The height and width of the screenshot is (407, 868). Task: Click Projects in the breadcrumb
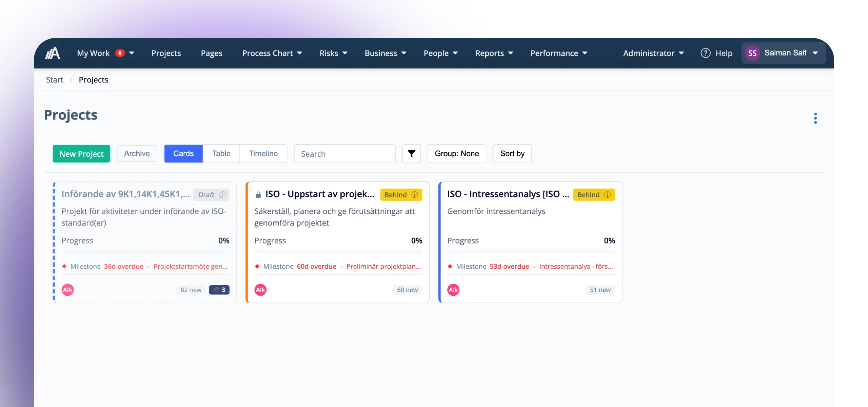click(x=94, y=80)
